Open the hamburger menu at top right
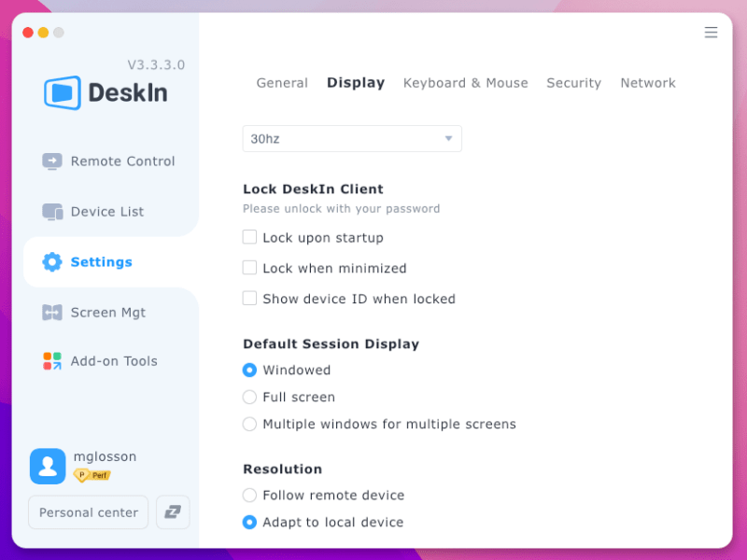 (711, 32)
